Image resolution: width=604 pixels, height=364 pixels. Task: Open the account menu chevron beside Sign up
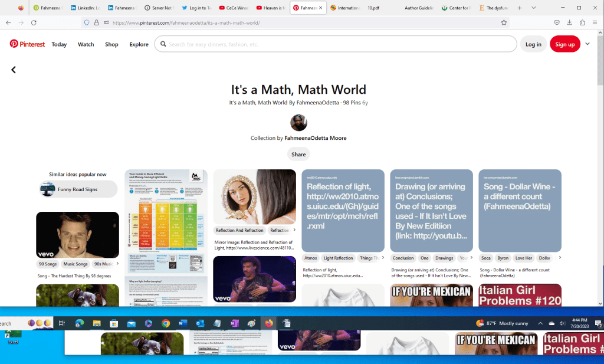point(587,44)
